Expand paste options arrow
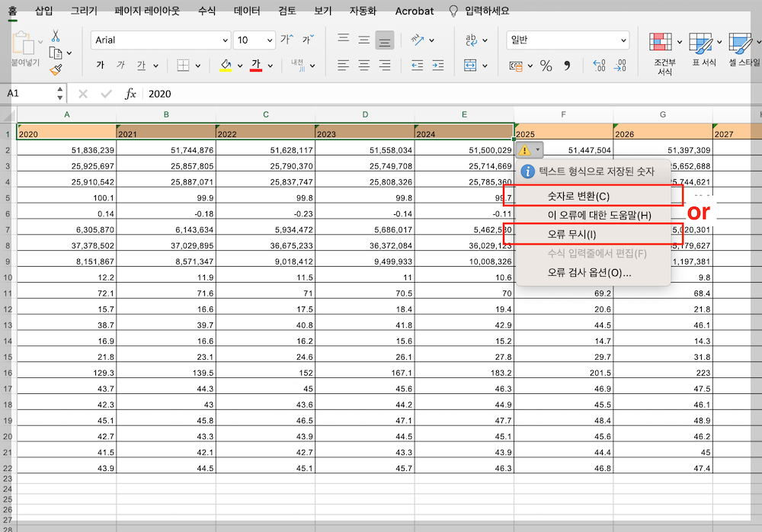The height and width of the screenshot is (532, 762). (40, 43)
